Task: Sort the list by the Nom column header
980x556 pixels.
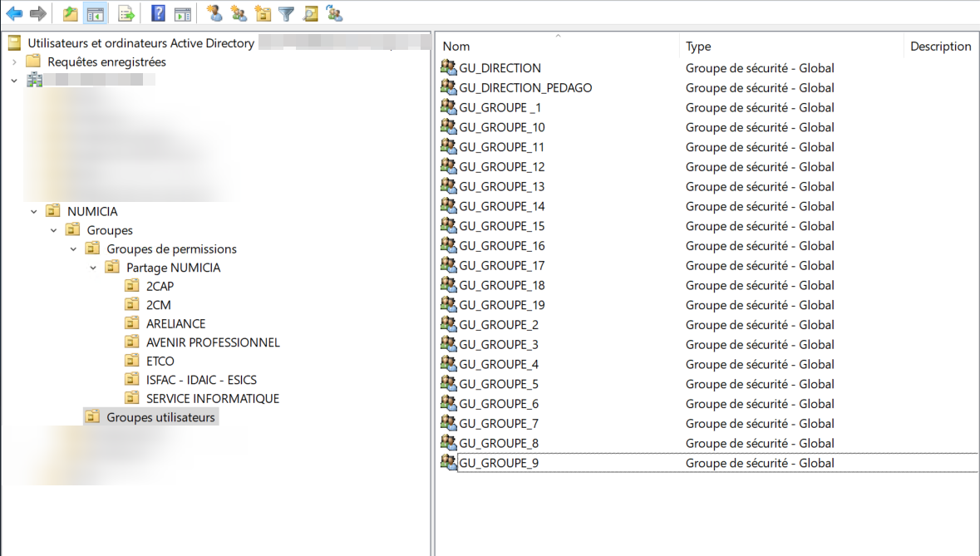Action: [456, 47]
